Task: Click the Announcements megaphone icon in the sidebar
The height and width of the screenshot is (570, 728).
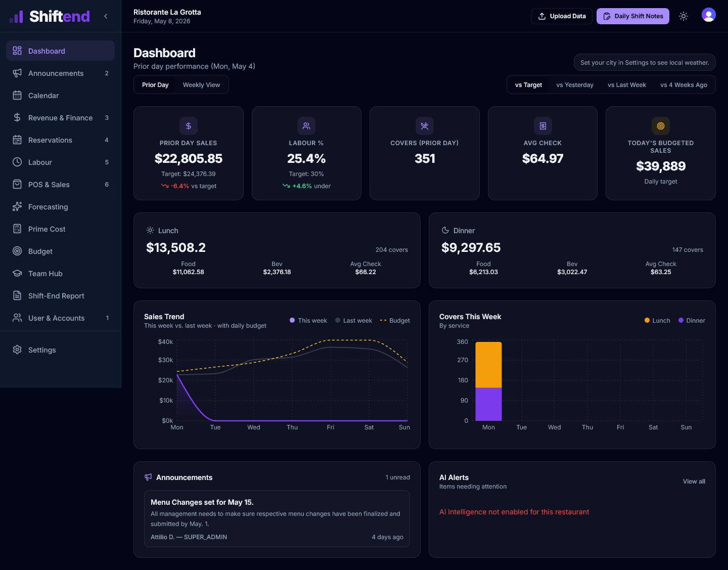Action: (17, 73)
